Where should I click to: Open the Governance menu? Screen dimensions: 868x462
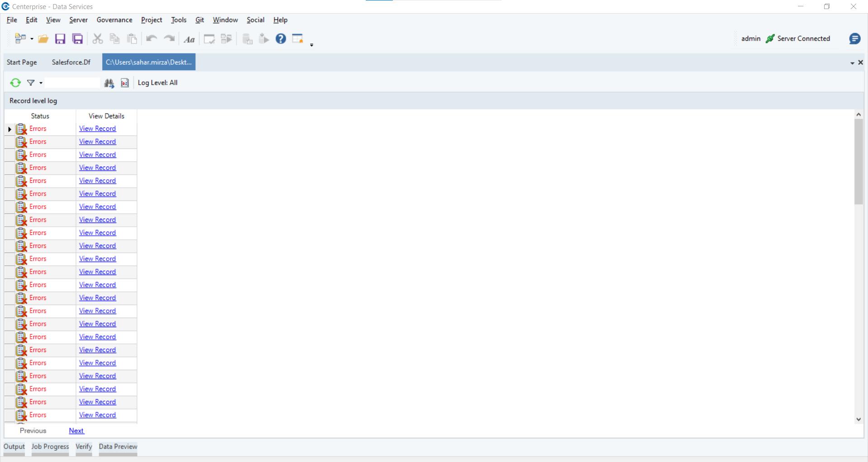[x=114, y=20]
